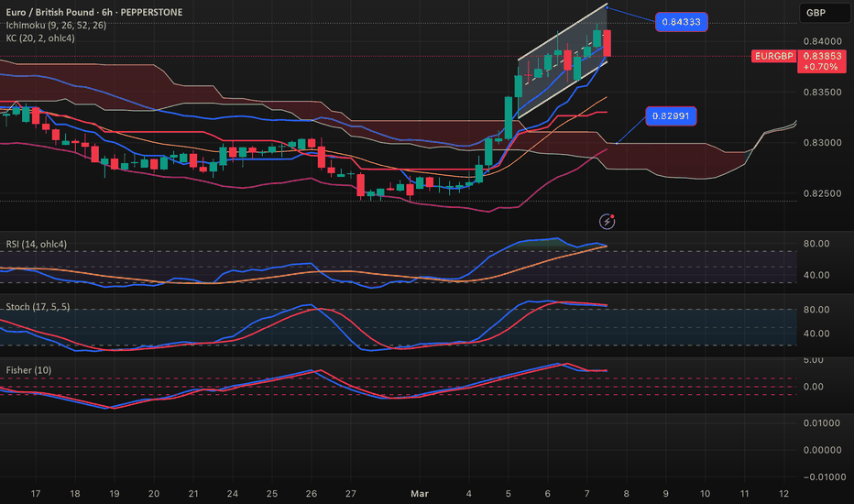
Task: Click Fisher axis 5.00 level
Action: tap(813, 360)
